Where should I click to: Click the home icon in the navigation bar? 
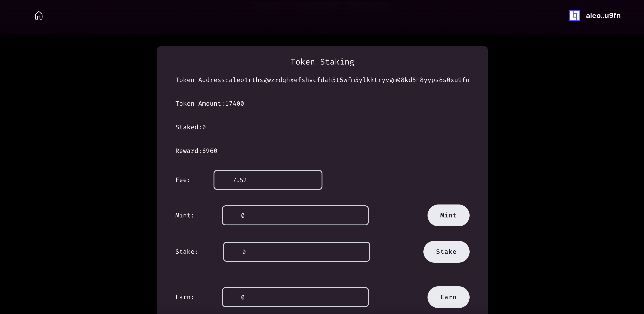[39, 15]
